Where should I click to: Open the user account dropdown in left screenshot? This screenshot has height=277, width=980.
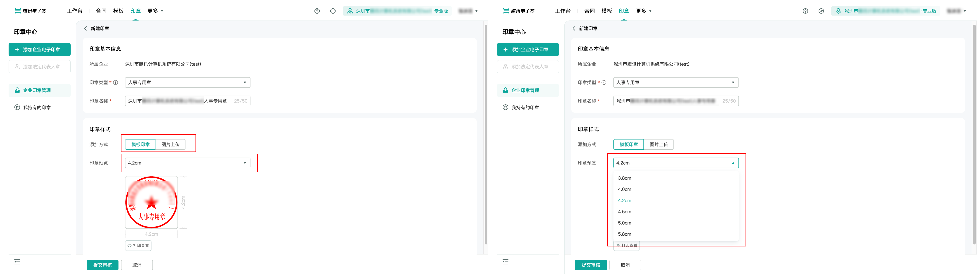click(468, 11)
